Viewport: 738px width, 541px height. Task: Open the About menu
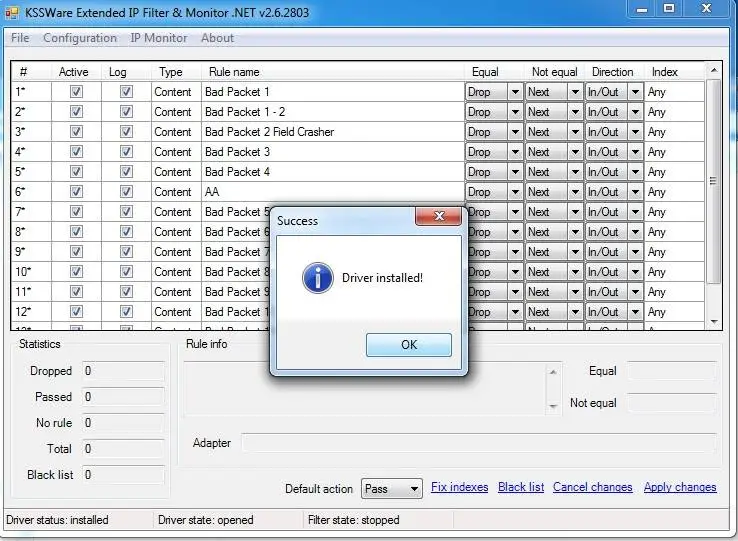pos(217,38)
